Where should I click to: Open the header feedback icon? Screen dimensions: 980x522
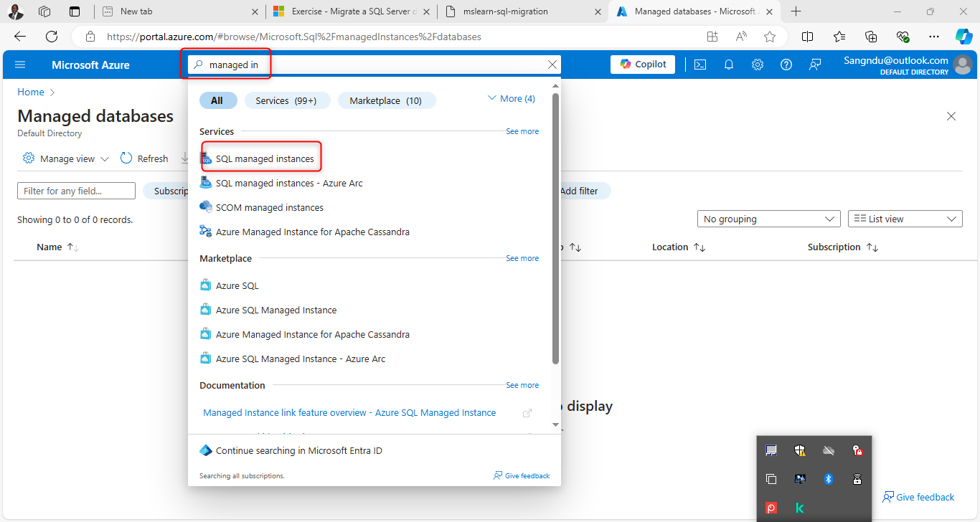tap(815, 65)
